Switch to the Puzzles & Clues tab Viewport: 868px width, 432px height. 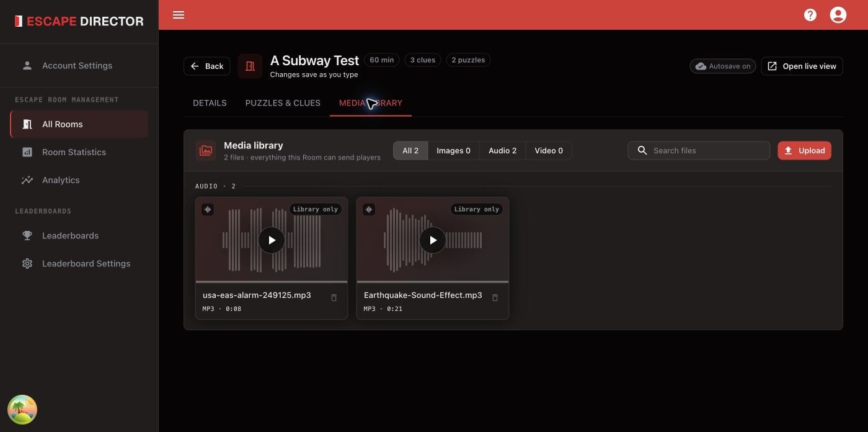click(283, 103)
